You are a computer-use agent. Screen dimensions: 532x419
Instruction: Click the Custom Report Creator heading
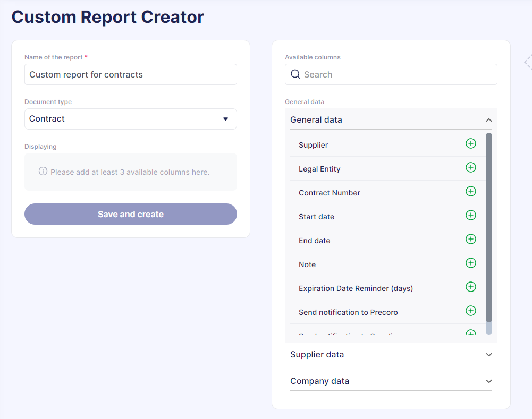(x=108, y=17)
